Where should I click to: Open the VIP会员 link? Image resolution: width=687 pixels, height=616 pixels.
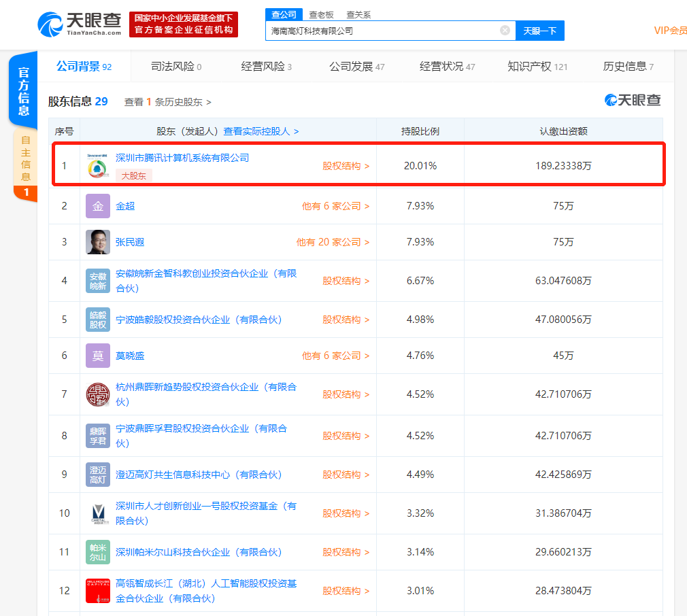[670, 31]
